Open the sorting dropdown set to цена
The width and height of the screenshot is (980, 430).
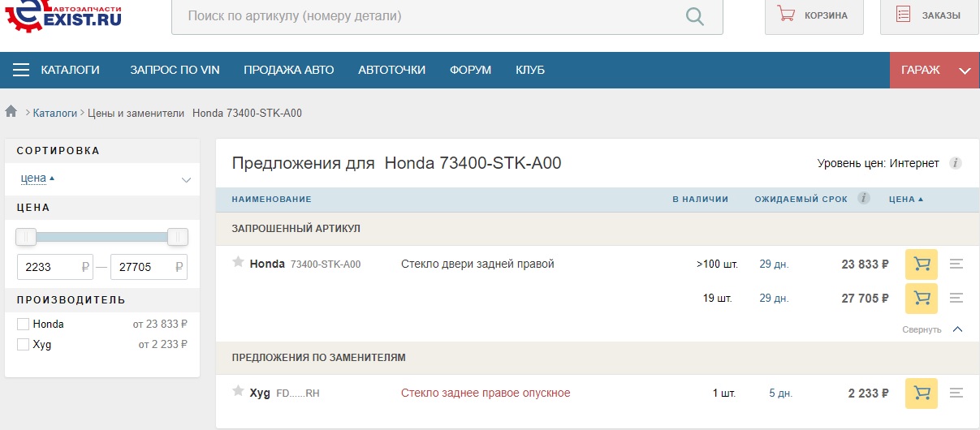(106, 178)
